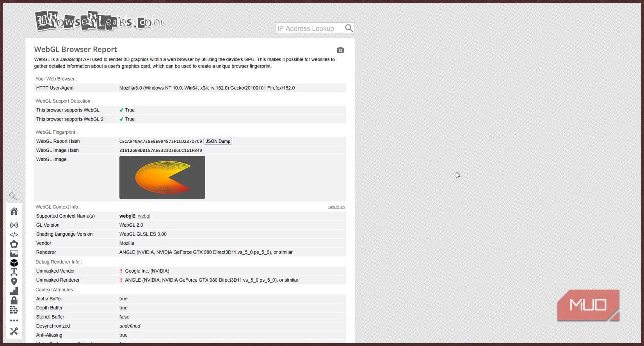Select the WebGL GLSL ES 3.00 value
This screenshot has height=346, width=644.
pyautogui.click(x=143, y=234)
